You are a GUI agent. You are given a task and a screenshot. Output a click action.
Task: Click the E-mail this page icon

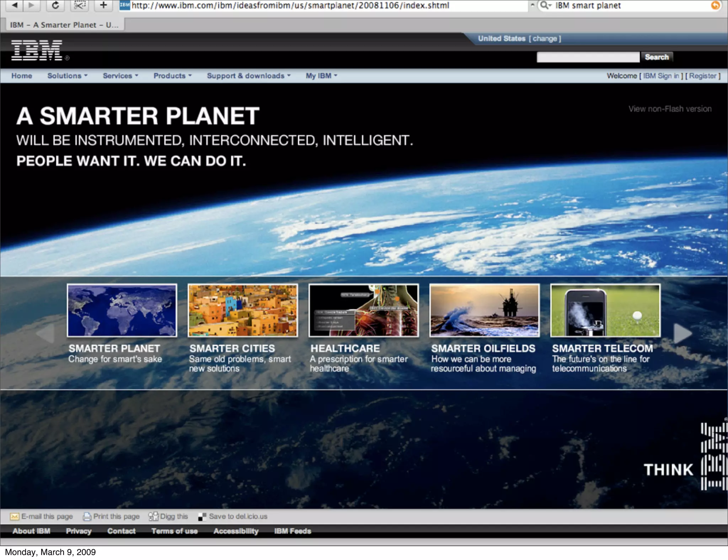pyautogui.click(x=15, y=516)
